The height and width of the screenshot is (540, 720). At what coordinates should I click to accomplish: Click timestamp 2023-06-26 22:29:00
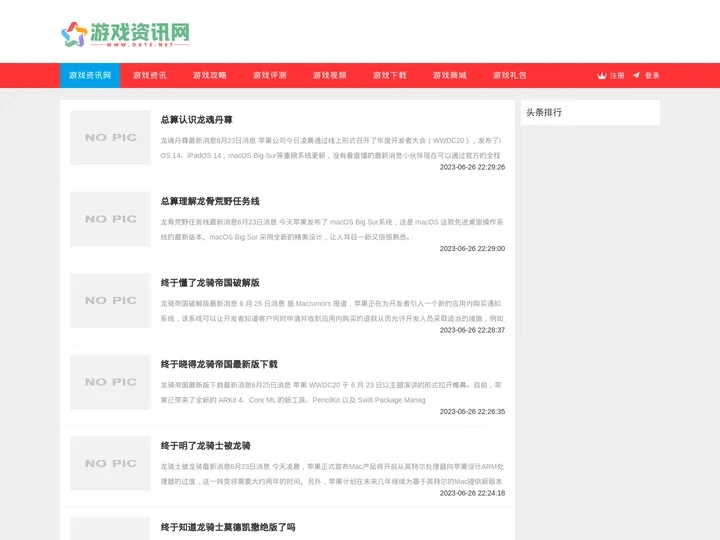472,248
